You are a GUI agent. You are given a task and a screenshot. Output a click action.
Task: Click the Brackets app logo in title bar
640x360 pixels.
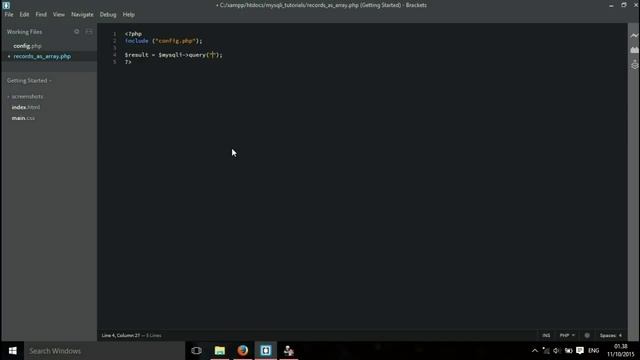pyautogui.click(x=6, y=5)
